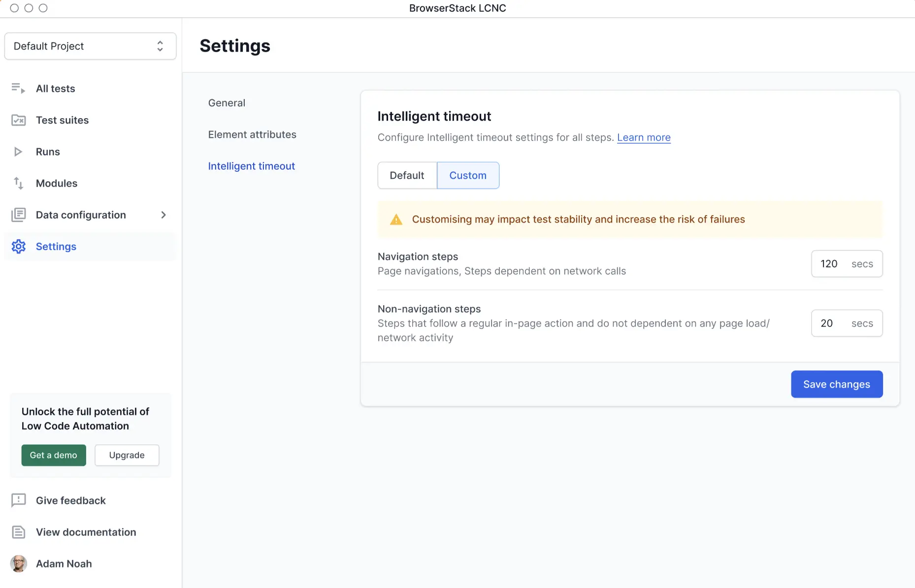
Task: Click the Settings gear icon
Action: [x=18, y=246]
